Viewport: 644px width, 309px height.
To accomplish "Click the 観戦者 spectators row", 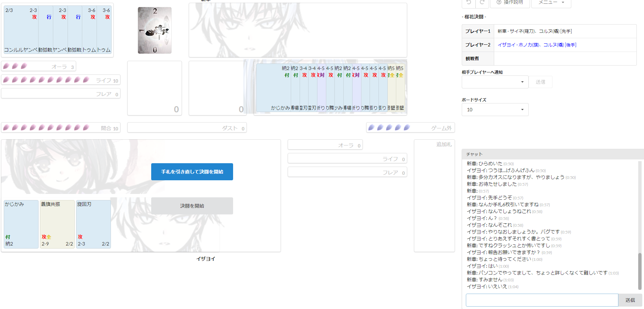I will click(549, 58).
